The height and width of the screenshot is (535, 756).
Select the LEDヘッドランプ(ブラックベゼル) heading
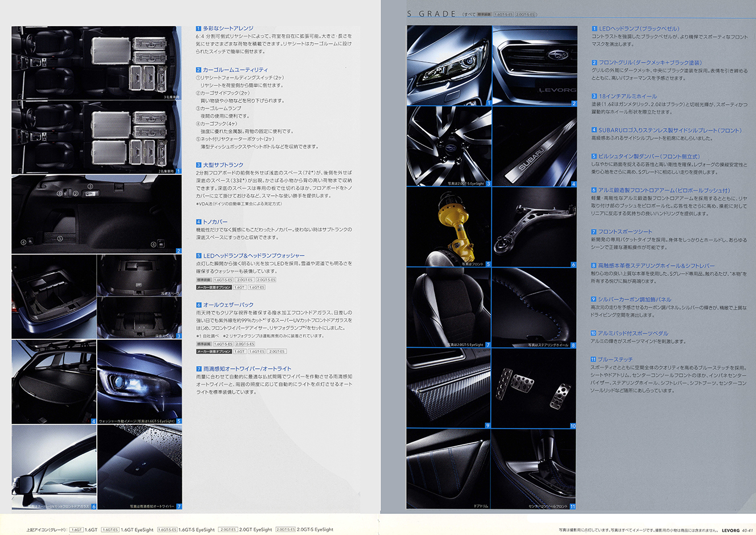[x=635, y=28]
